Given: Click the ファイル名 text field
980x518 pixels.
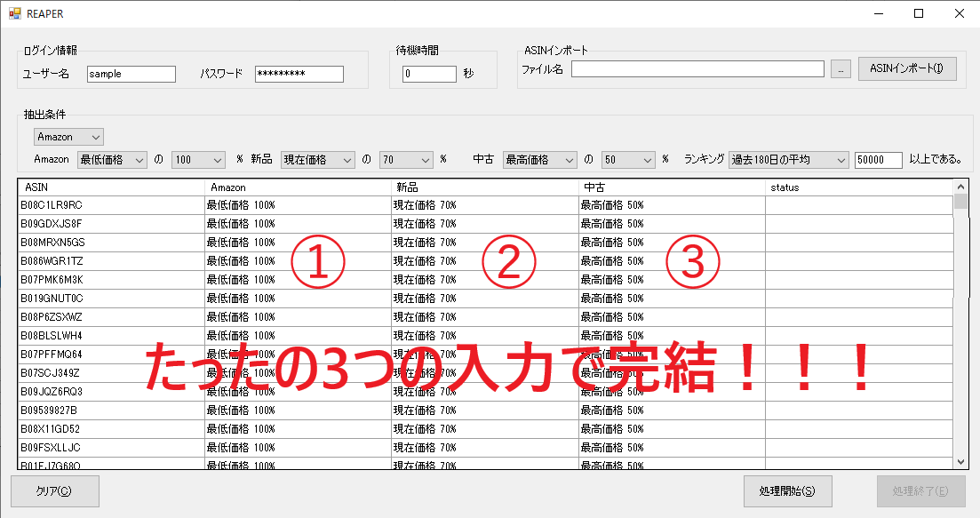Looking at the screenshot, I should tap(698, 69).
